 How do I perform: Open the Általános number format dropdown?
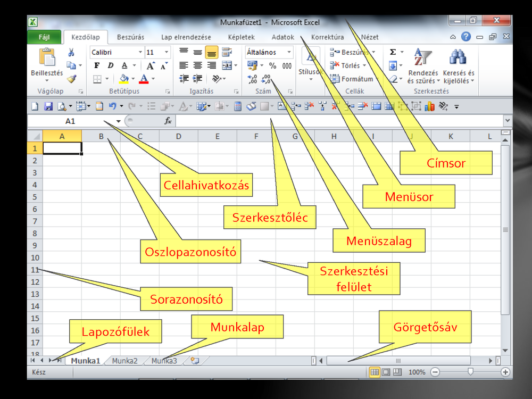(x=289, y=52)
